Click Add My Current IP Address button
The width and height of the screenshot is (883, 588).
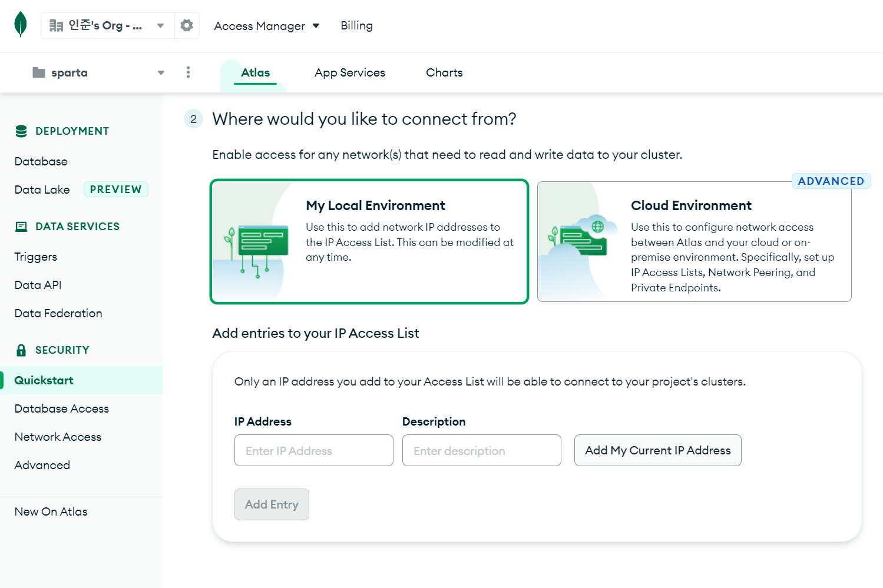[x=658, y=450]
